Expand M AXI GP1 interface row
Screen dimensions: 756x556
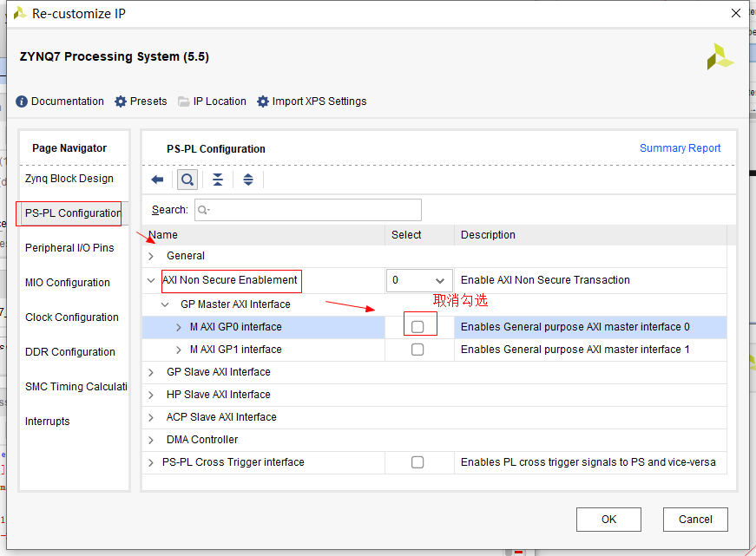pyautogui.click(x=179, y=350)
